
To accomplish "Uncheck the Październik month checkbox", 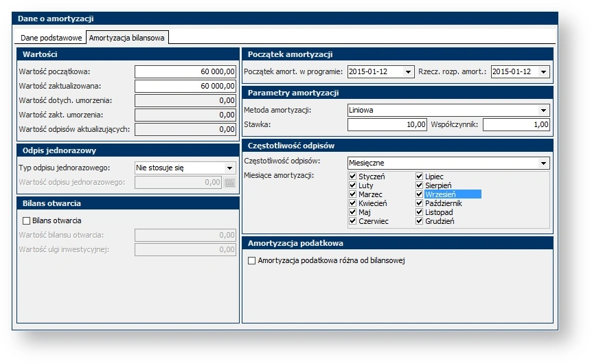I will tap(419, 203).
